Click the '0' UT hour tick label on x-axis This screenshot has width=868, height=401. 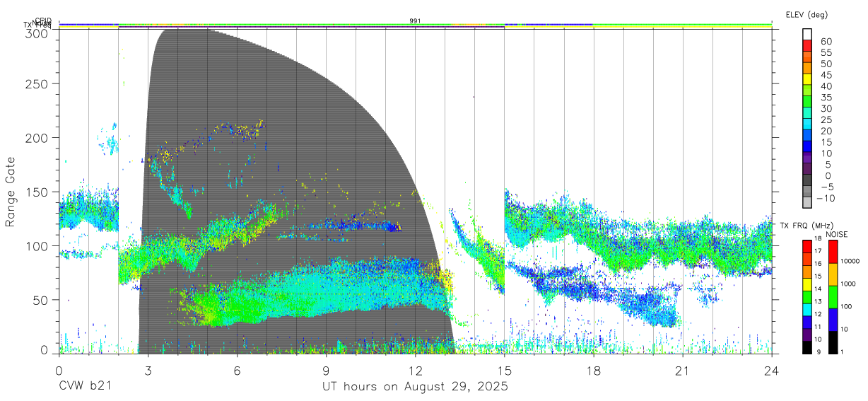tap(59, 370)
